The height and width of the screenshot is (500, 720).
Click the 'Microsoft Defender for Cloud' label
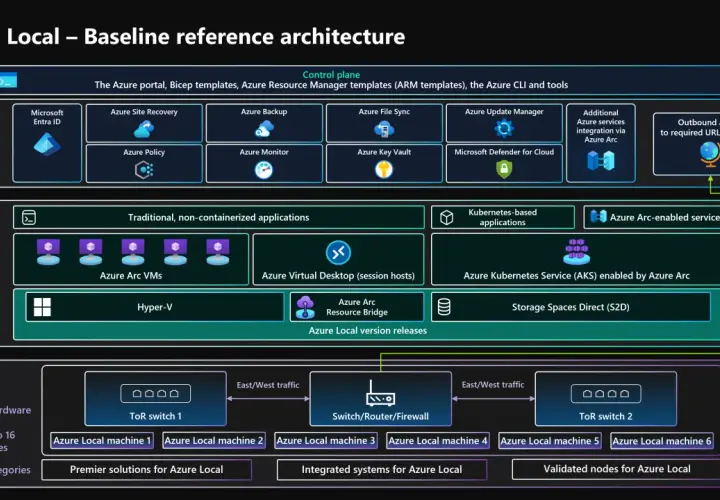tap(504, 152)
